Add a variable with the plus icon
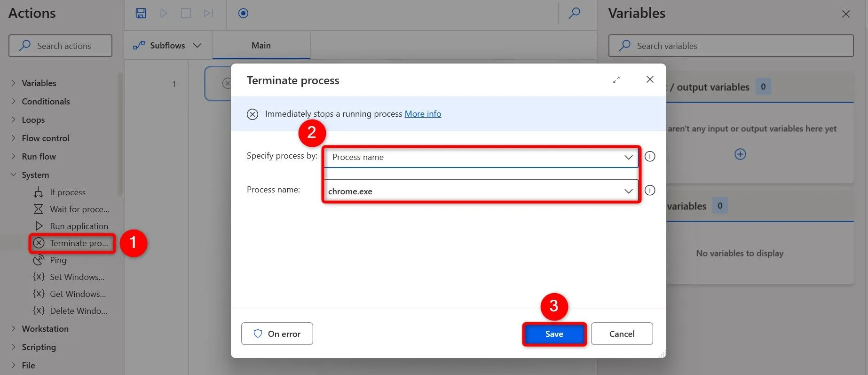The height and width of the screenshot is (375, 868). tap(740, 154)
